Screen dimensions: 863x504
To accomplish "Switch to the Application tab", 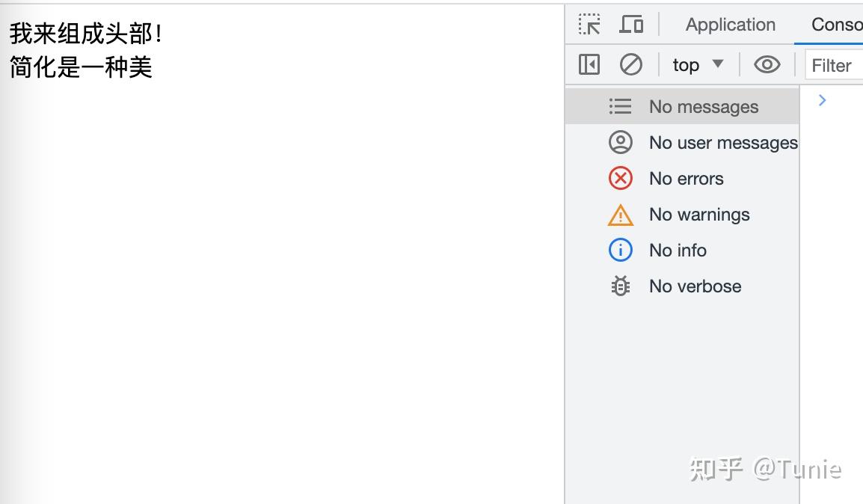I will pos(730,25).
